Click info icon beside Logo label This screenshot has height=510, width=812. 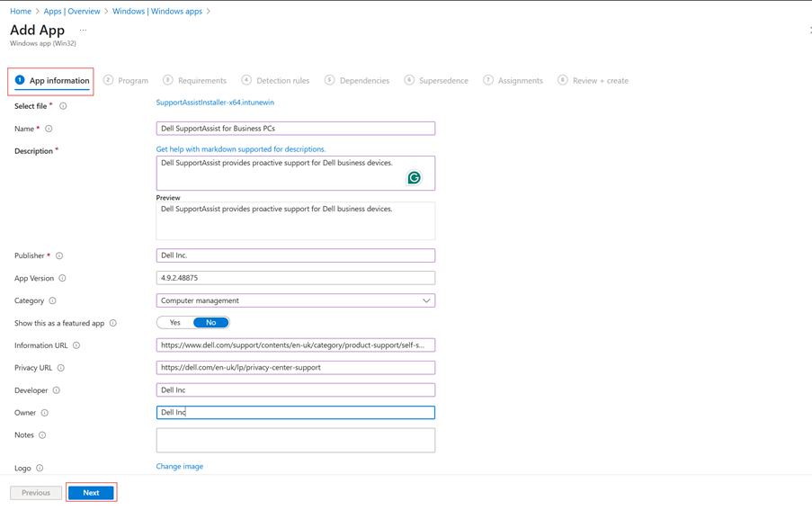click(40, 468)
